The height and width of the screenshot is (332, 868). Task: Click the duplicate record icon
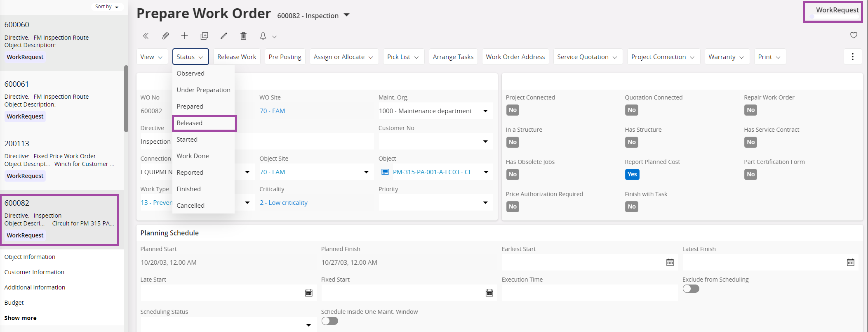pyautogui.click(x=204, y=36)
